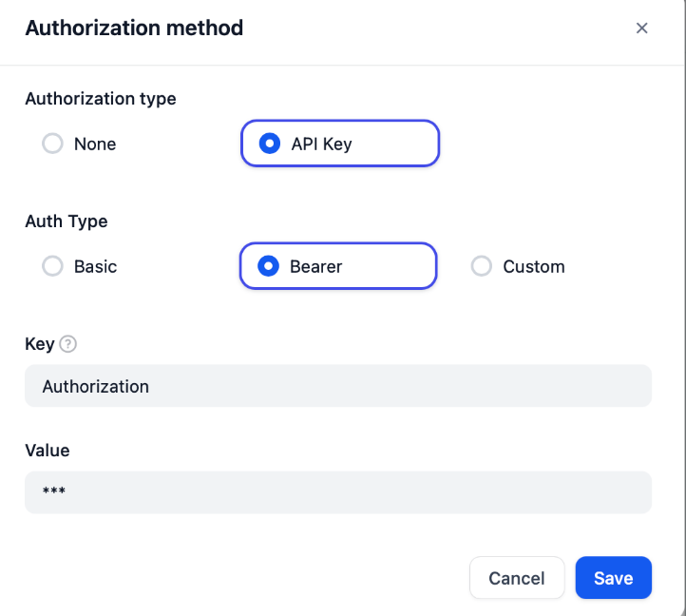Screen dimensions: 686x616
Task: Cancel the authorization changes
Action: [517, 578]
